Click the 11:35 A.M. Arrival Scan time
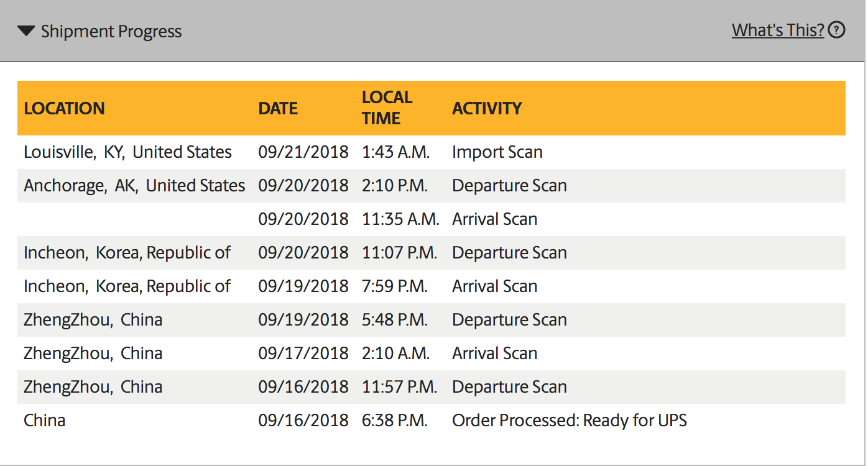This screenshot has height=466, width=868. [x=400, y=219]
